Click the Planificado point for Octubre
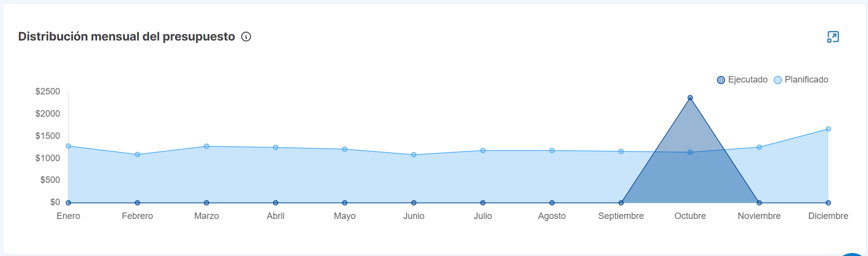This screenshot has height=256, width=868. [x=690, y=152]
